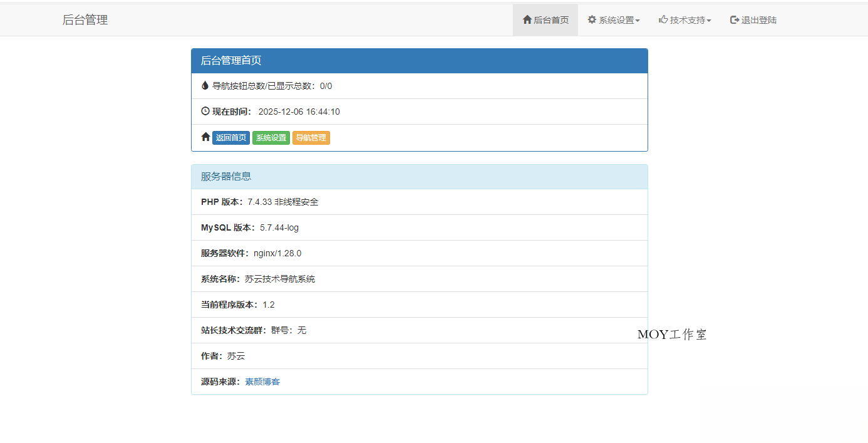This screenshot has height=443, width=868.
Task: Open the 素颜博客 source link
Action: point(262,381)
